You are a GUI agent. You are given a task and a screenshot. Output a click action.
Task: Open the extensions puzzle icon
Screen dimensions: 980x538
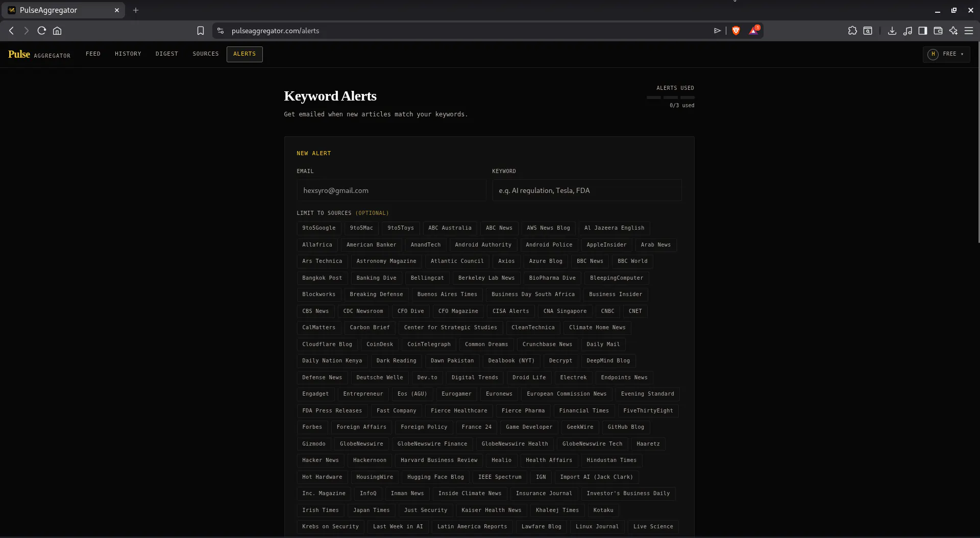pyautogui.click(x=852, y=31)
